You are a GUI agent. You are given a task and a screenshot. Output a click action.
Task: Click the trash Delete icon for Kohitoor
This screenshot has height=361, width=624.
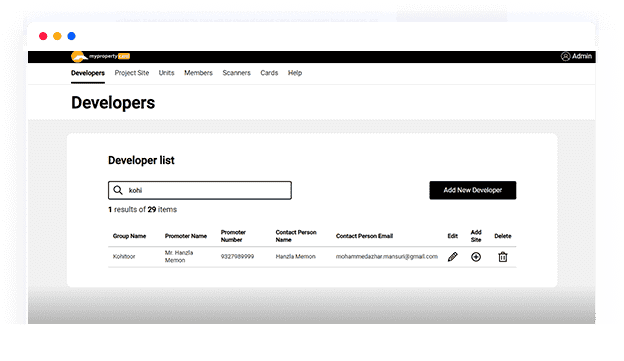click(x=503, y=257)
